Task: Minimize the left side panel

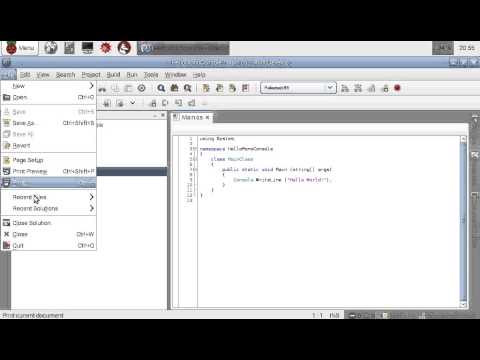Action: pyautogui.click(x=155, y=115)
